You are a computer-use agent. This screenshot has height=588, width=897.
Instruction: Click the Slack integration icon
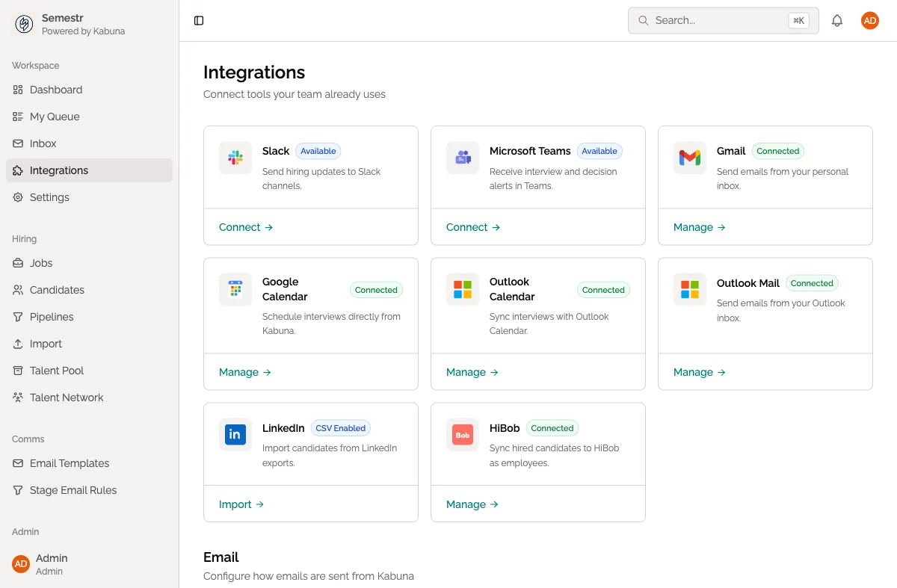point(235,158)
